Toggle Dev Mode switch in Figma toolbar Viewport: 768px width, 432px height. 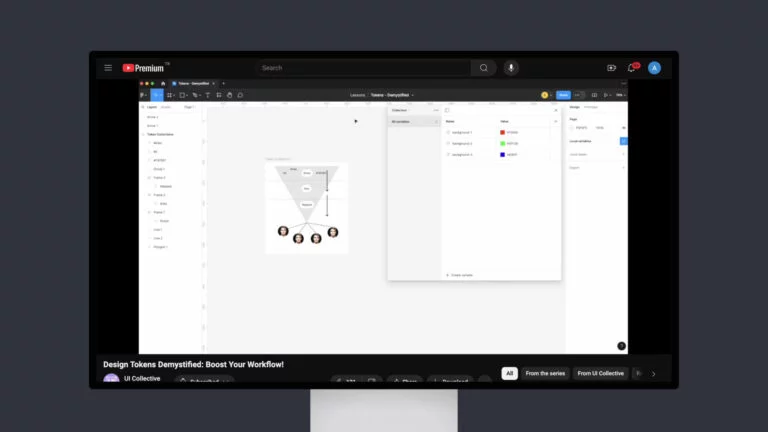[x=578, y=95]
